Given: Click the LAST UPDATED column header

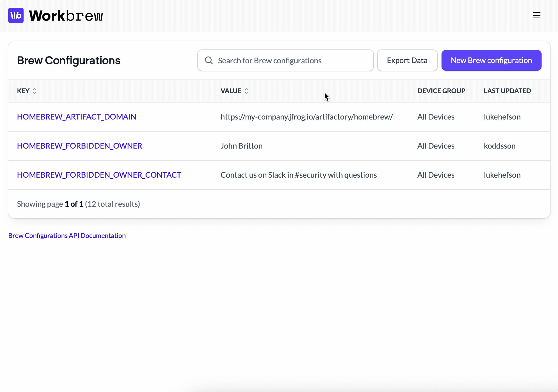Looking at the screenshot, I should click(x=507, y=91).
